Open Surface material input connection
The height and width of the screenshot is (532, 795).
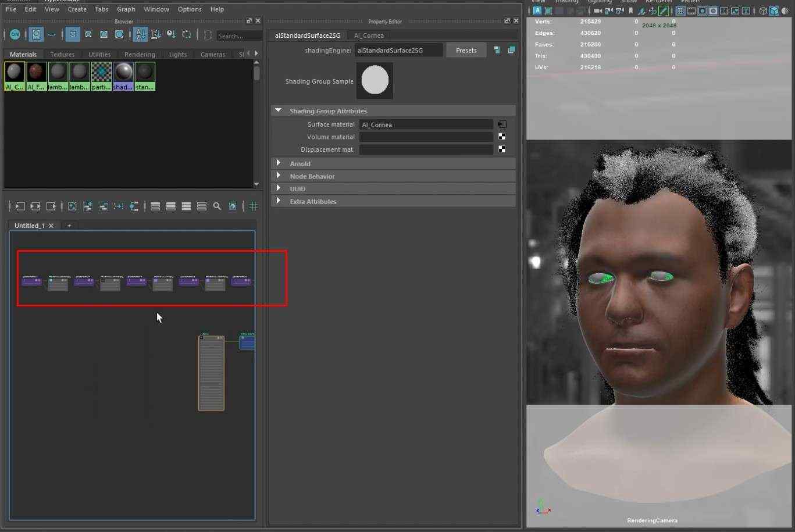(x=502, y=124)
